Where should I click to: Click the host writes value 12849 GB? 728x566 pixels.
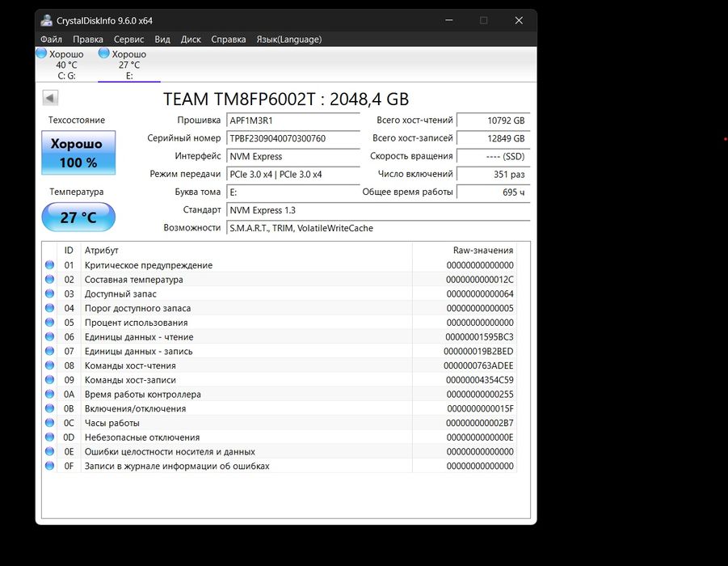tap(493, 138)
